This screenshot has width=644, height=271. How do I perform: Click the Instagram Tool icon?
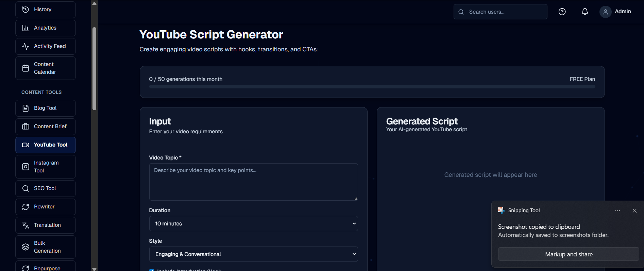[x=26, y=167]
